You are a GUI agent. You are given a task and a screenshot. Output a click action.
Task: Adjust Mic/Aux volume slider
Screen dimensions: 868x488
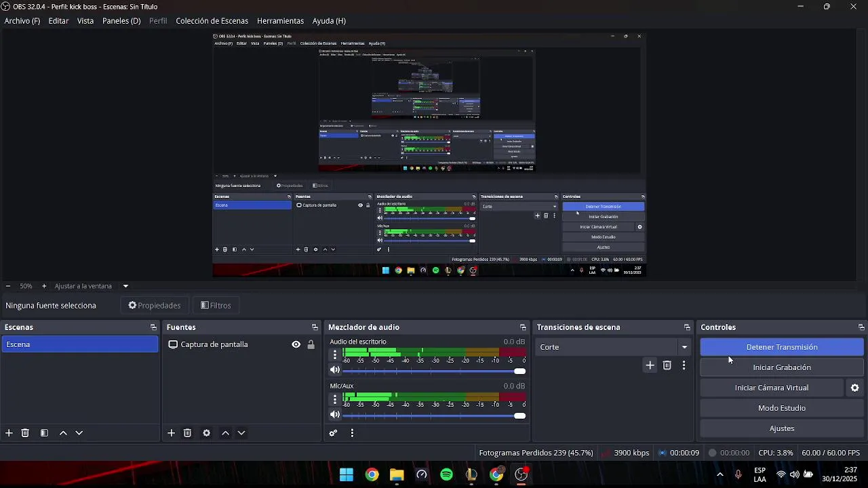point(434,415)
